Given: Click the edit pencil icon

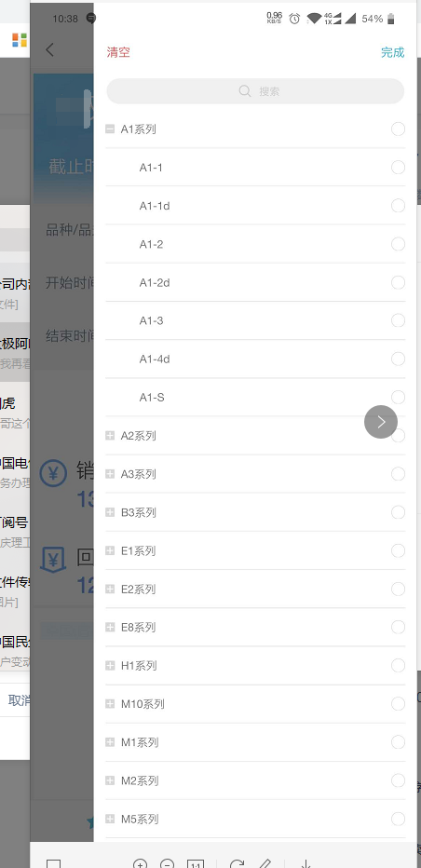Looking at the screenshot, I should (265, 863).
